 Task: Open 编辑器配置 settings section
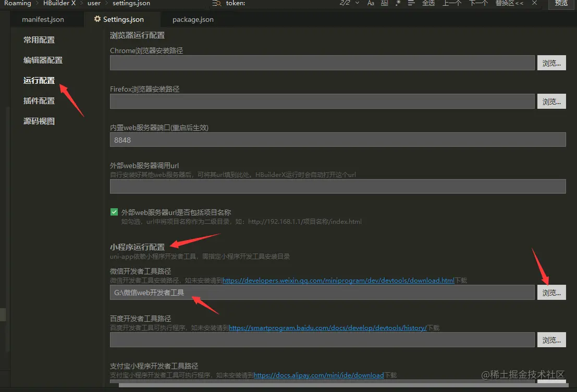[x=43, y=60]
